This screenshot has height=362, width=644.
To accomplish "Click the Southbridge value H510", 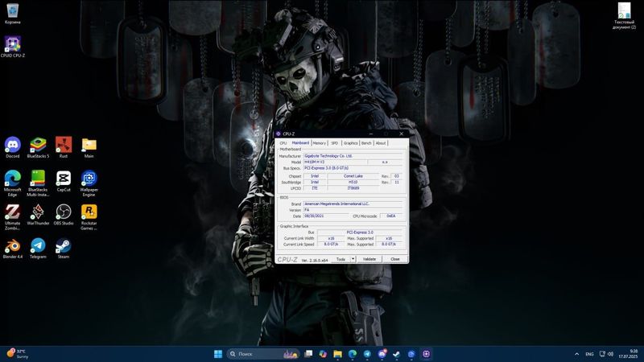I will [353, 183].
